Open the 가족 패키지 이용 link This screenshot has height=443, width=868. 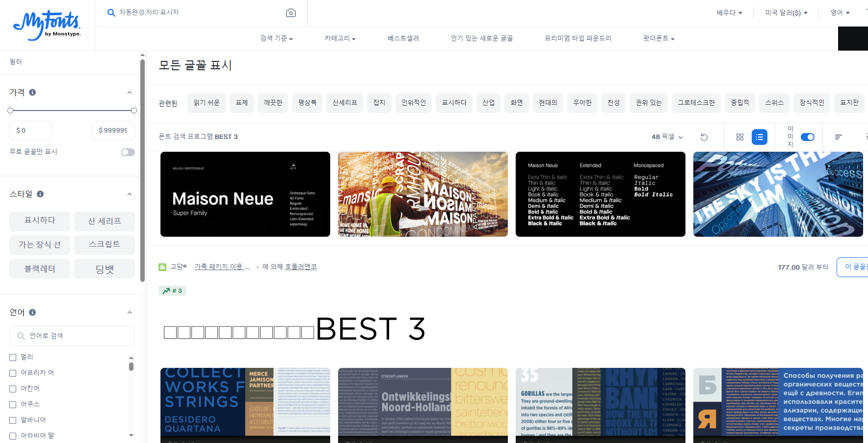(222, 267)
